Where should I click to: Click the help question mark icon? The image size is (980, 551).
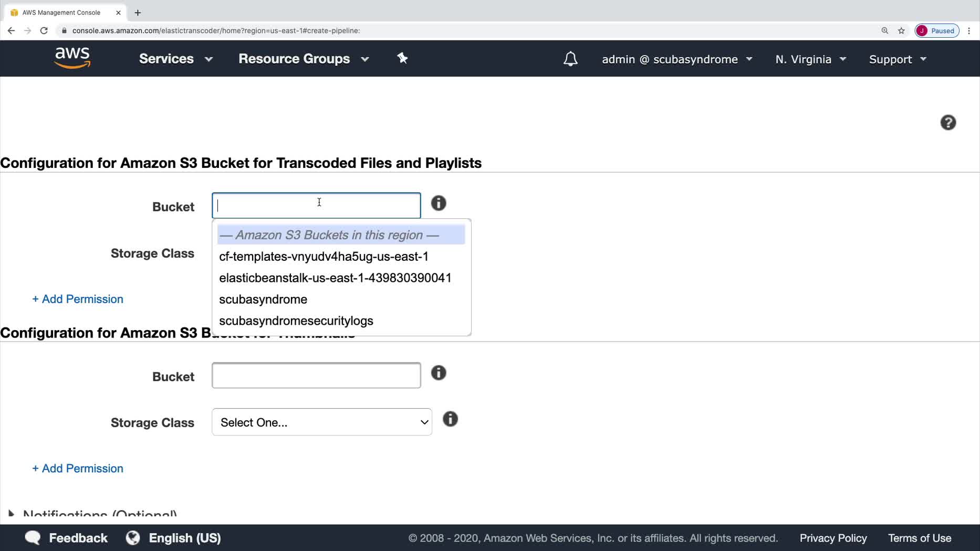pyautogui.click(x=948, y=123)
